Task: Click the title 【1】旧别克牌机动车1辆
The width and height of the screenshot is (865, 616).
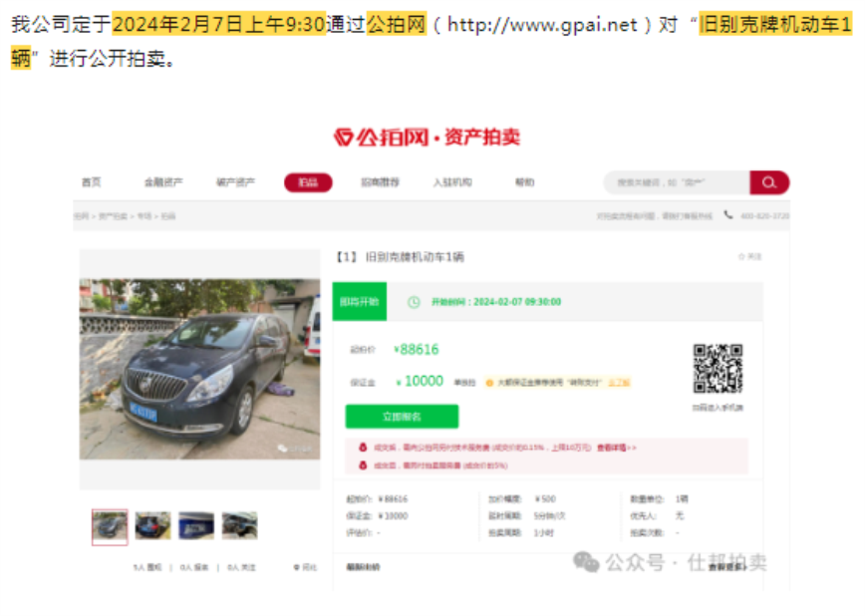Action: pyautogui.click(x=401, y=257)
